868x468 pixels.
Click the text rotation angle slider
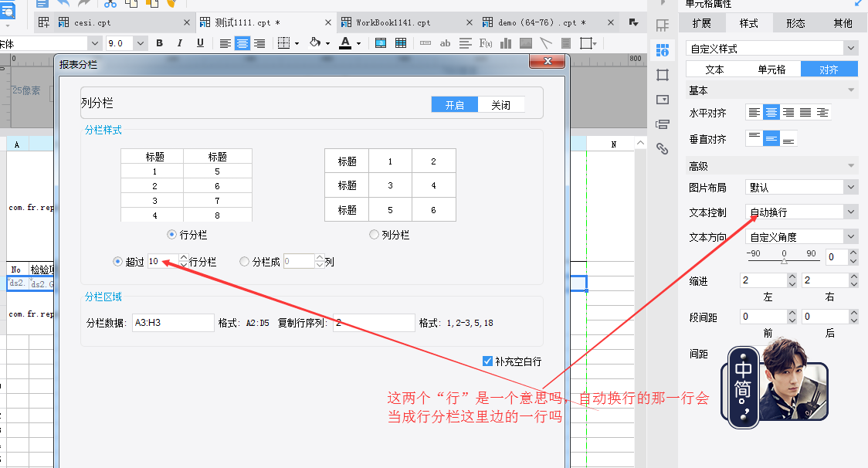point(784,261)
